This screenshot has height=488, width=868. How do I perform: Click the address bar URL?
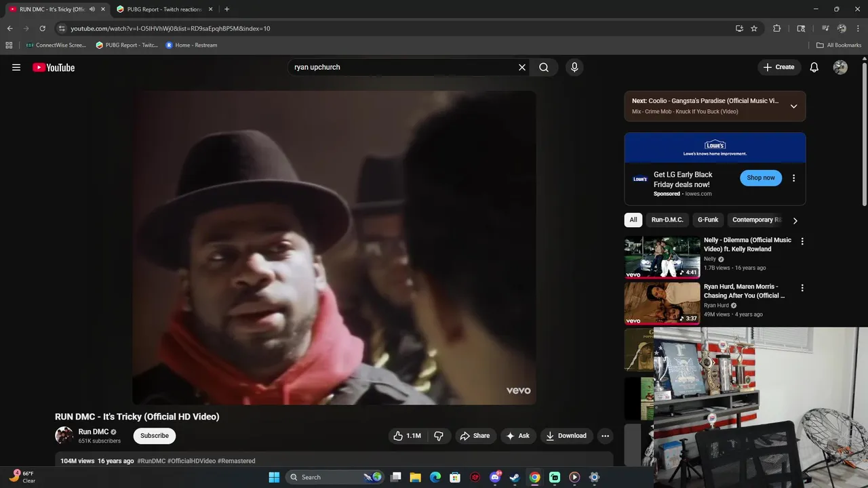coord(170,28)
